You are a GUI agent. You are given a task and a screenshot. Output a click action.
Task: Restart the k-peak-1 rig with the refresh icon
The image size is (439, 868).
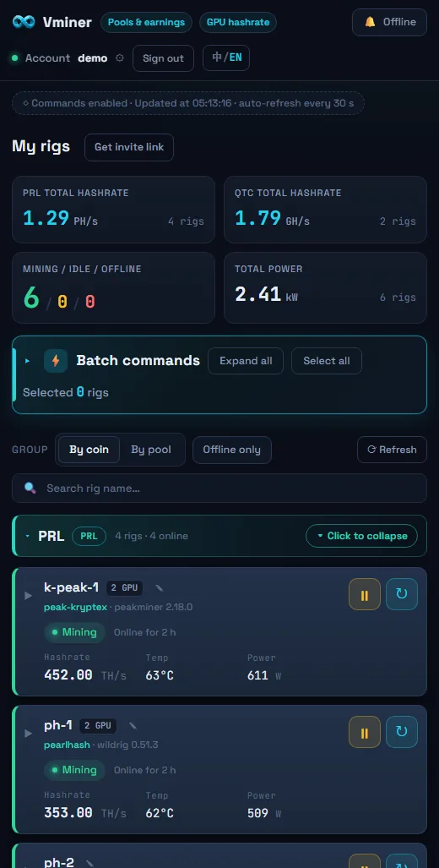[401, 594]
